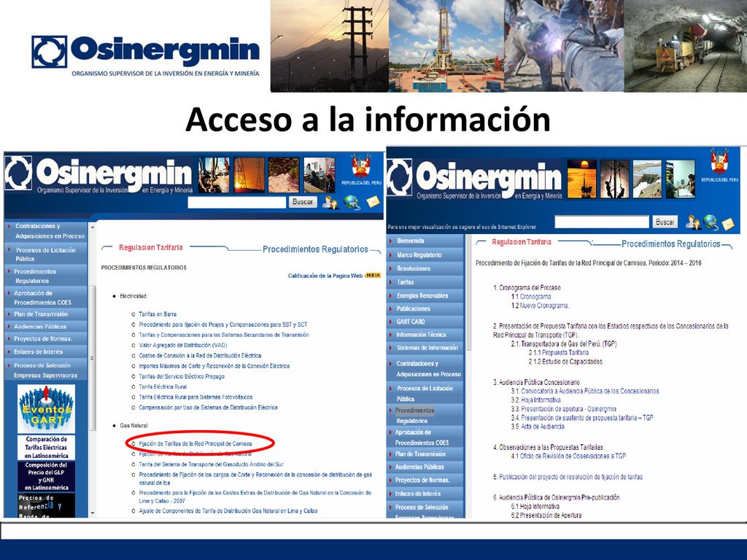Open Tarifa del Sistema de Transporte del Gasoducto link
This screenshot has width=747, height=560.
[211, 464]
